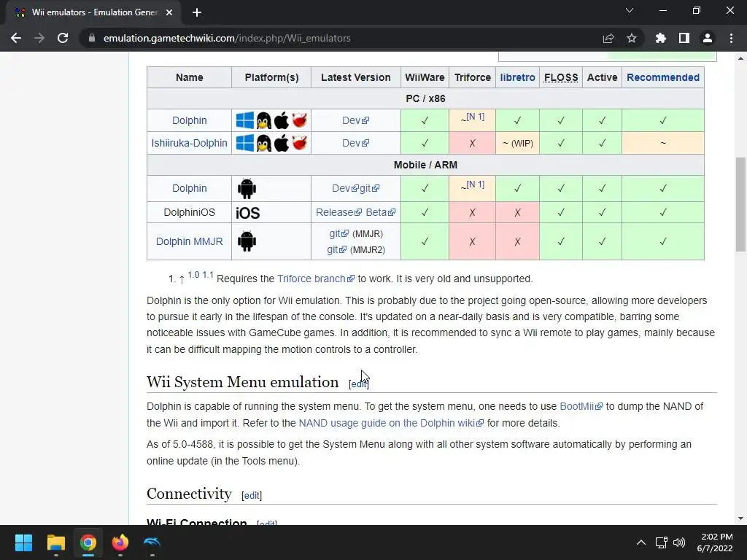Bookmark this page with star icon
Screen dimensions: 747x560
pyautogui.click(x=632, y=38)
